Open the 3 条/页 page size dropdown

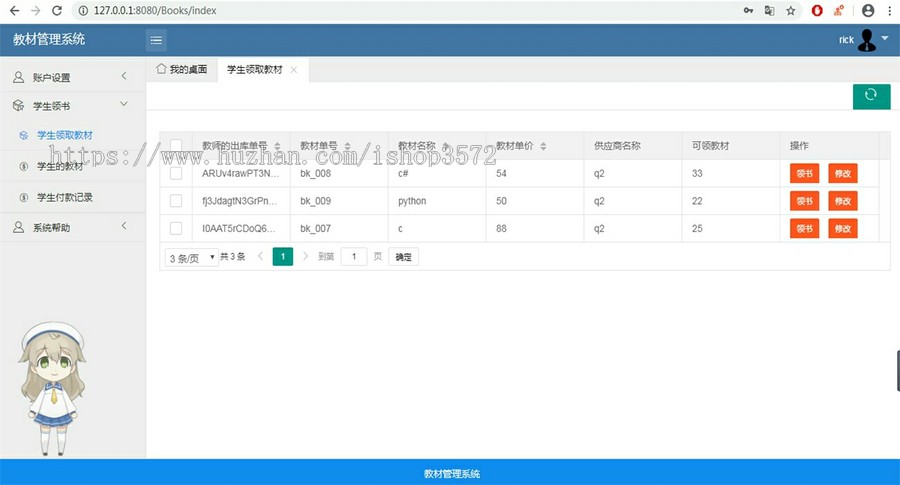[x=192, y=258]
